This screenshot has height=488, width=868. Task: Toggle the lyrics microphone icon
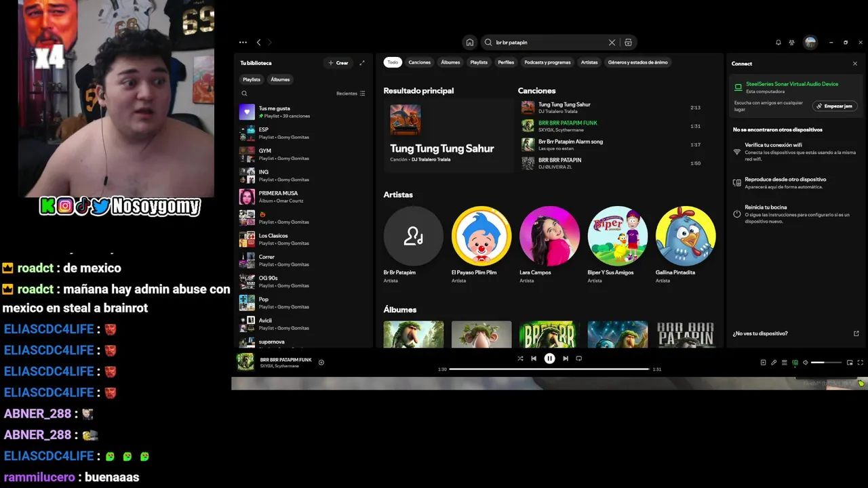(774, 363)
